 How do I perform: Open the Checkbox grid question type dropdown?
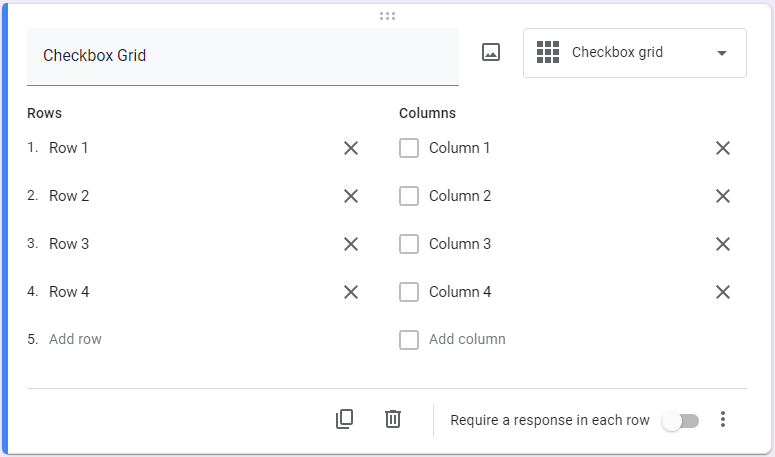pos(634,53)
